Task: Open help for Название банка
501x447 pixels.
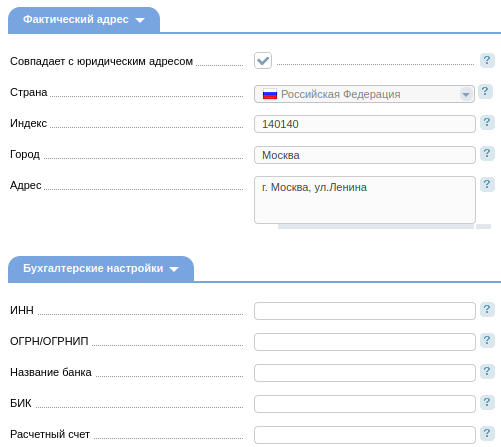Action: 487,371
